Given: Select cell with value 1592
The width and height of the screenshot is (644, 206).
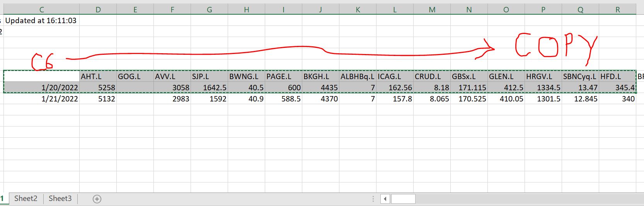Looking at the screenshot, I should point(209,99).
